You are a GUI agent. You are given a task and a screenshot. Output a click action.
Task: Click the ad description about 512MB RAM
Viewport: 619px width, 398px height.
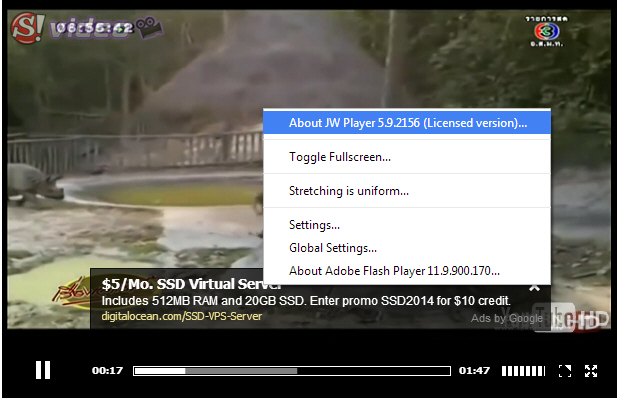pos(306,301)
